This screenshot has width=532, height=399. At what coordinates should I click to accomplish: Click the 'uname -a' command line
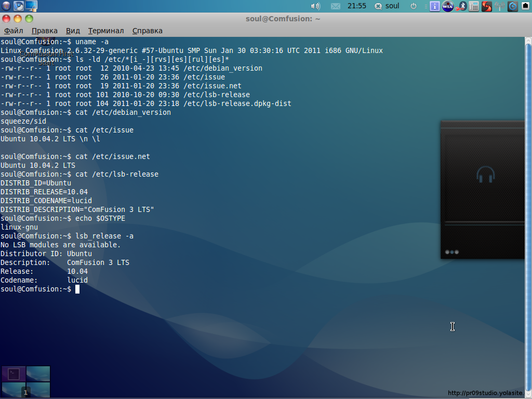pos(55,42)
